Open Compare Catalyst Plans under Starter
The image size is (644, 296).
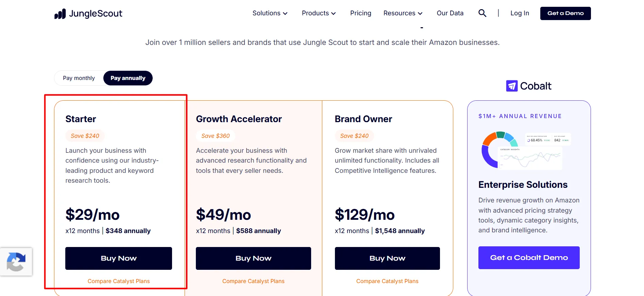(x=119, y=281)
